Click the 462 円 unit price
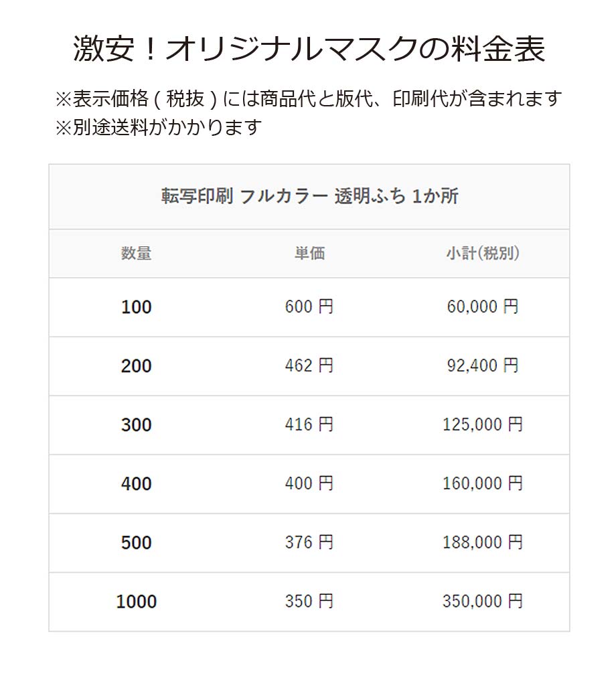Viewport: 616px width, 696px height. click(x=309, y=366)
